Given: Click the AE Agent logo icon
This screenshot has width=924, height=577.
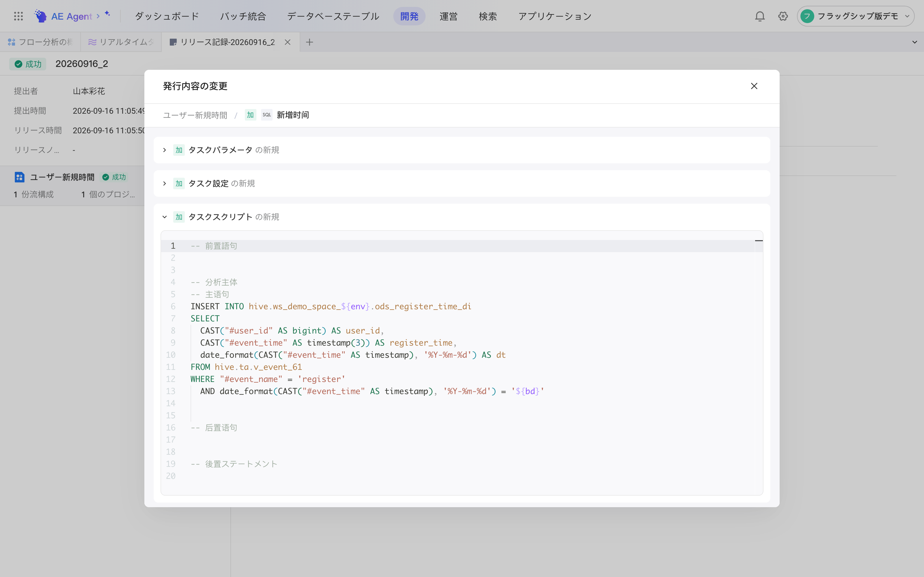Looking at the screenshot, I should pos(40,16).
